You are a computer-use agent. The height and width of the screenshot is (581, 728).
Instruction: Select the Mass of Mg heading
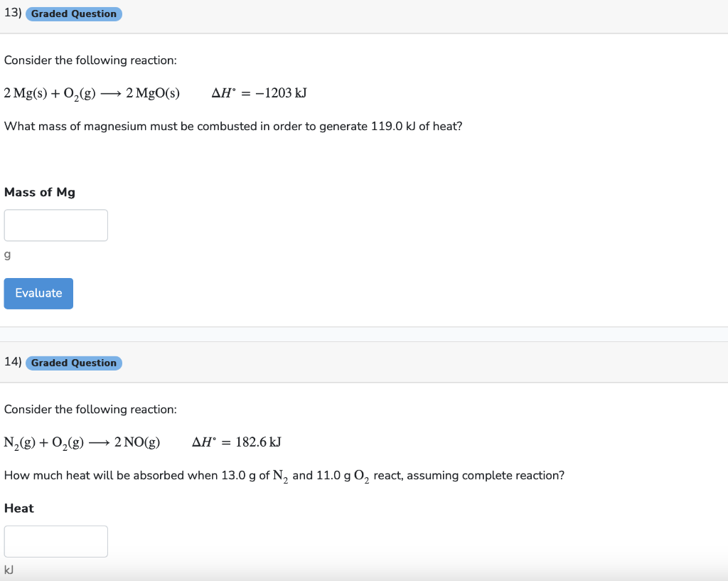tap(39, 192)
